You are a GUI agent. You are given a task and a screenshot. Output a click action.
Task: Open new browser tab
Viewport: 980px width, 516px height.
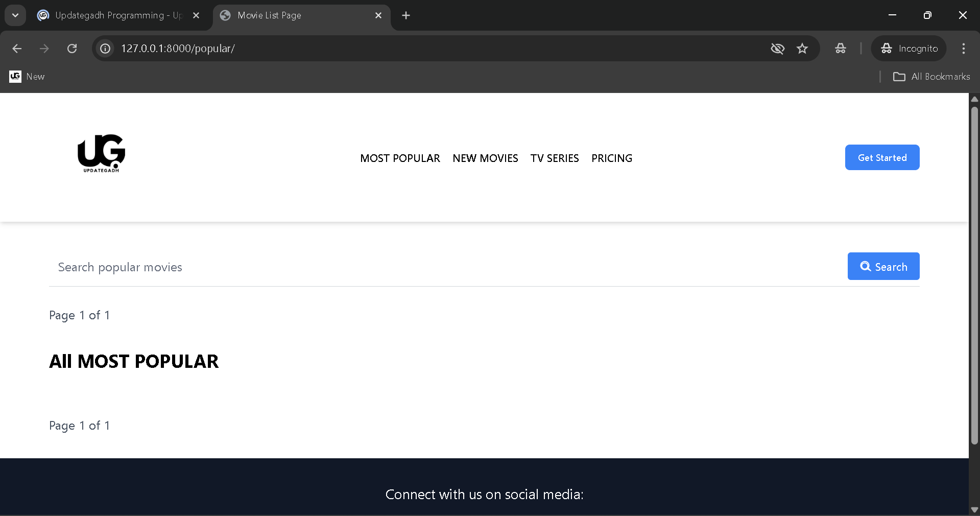[406, 15]
